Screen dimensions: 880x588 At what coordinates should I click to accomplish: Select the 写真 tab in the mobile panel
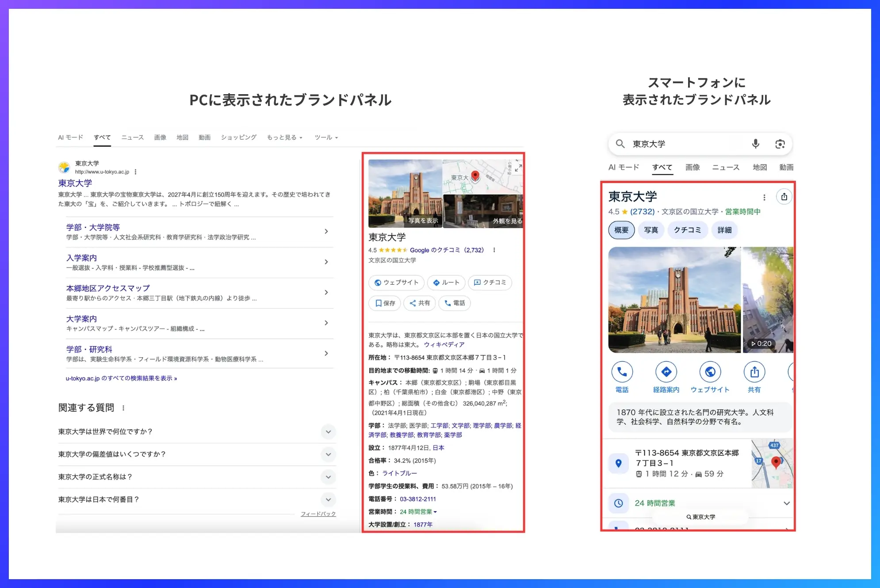click(x=651, y=230)
